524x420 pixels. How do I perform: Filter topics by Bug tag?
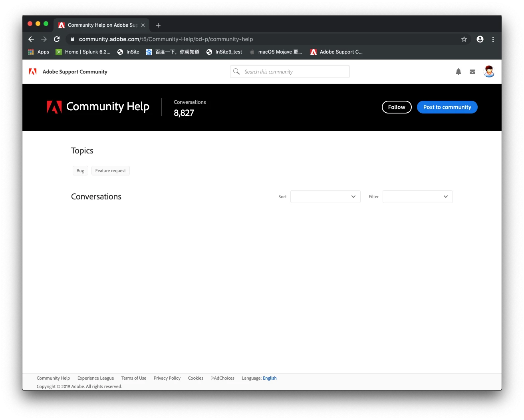pyautogui.click(x=80, y=171)
